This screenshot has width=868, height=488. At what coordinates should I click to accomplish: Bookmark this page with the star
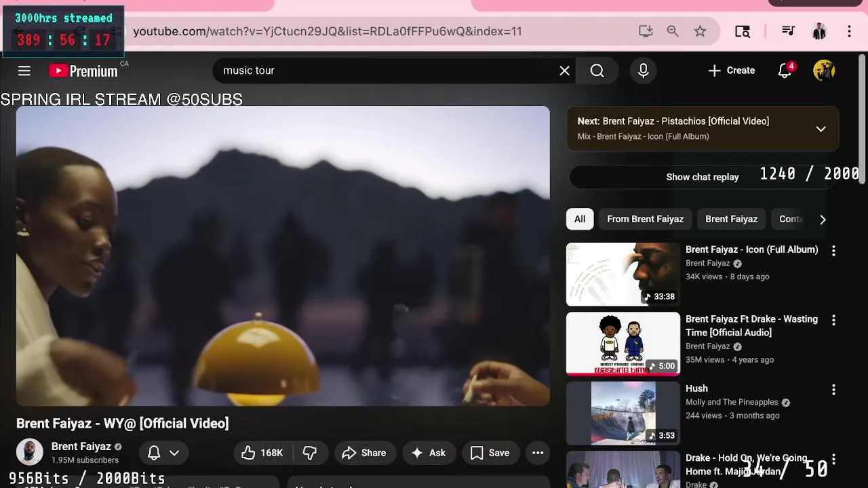[700, 31]
